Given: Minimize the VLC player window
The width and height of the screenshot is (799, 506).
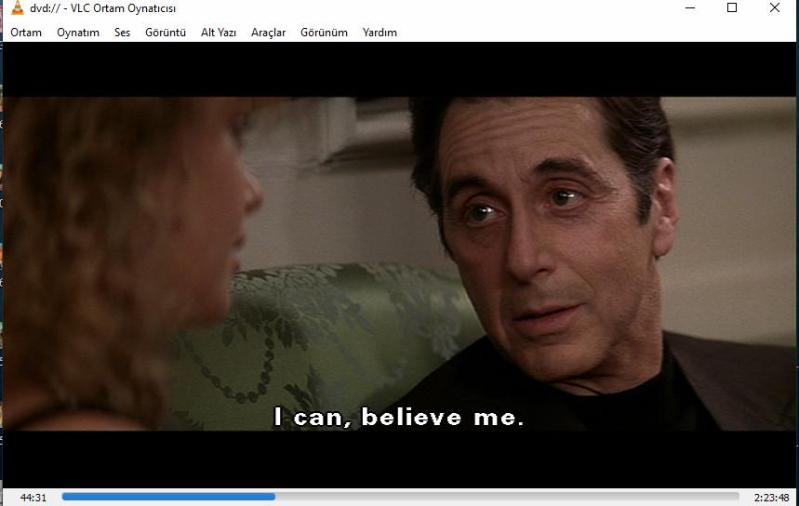Looking at the screenshot, I should click(x=690, y=8).
